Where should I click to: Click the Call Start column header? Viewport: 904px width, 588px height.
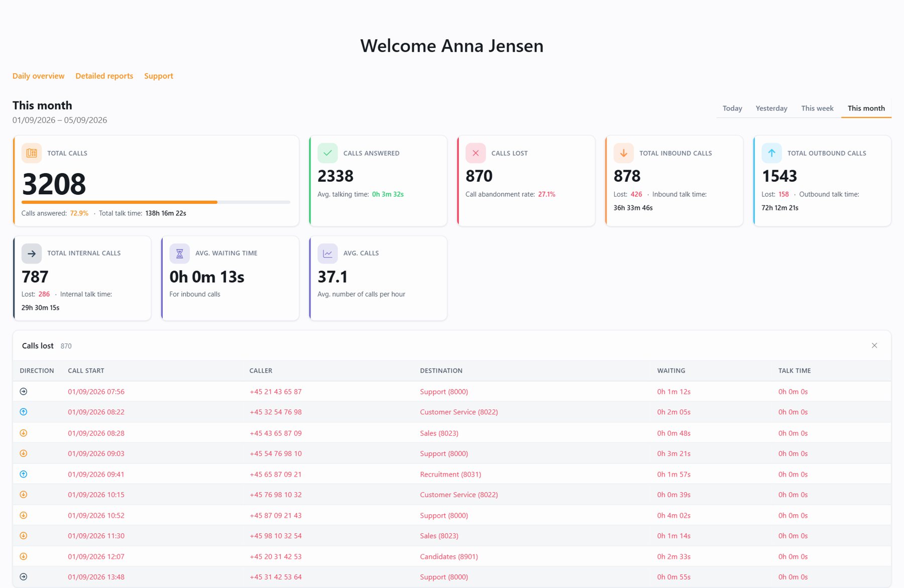point(86,371)
